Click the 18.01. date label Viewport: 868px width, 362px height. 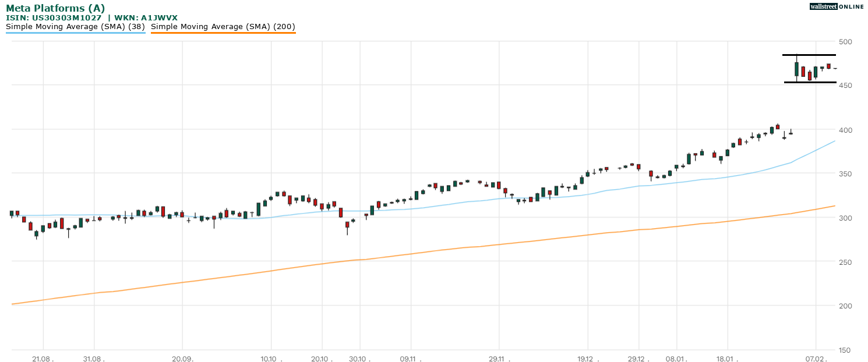coord(728,359)
